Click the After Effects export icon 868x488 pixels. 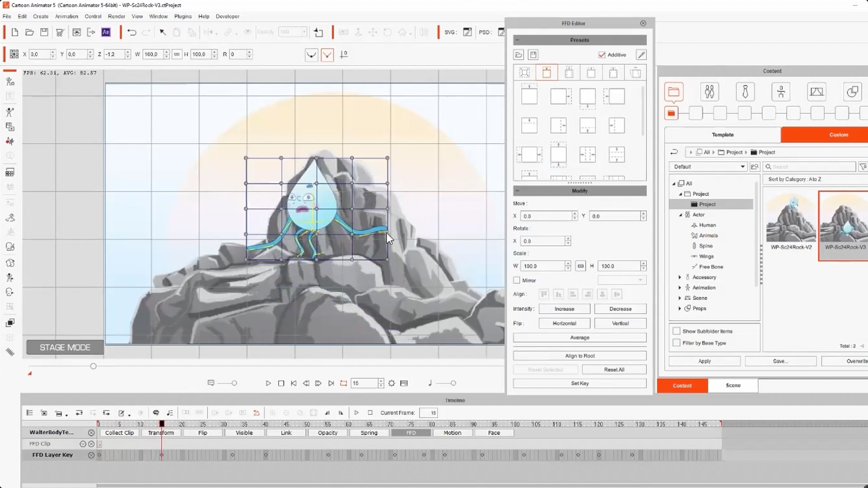(x=106, y=32)
